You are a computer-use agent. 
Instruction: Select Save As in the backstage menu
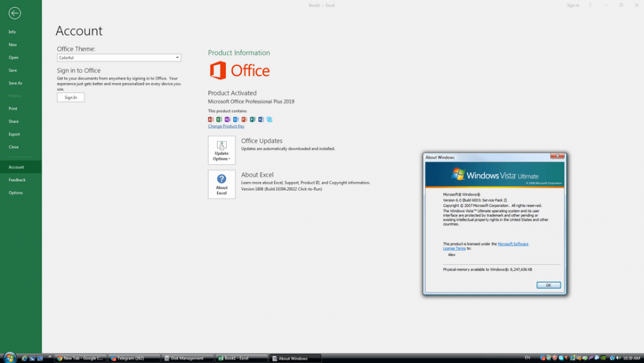pos(15,83)
